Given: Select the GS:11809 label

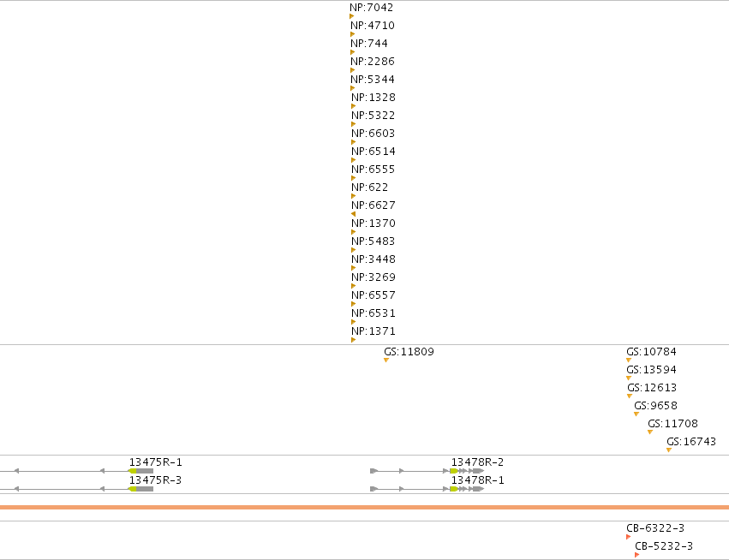Looking at the screenshot, I should tap(409, 352).
